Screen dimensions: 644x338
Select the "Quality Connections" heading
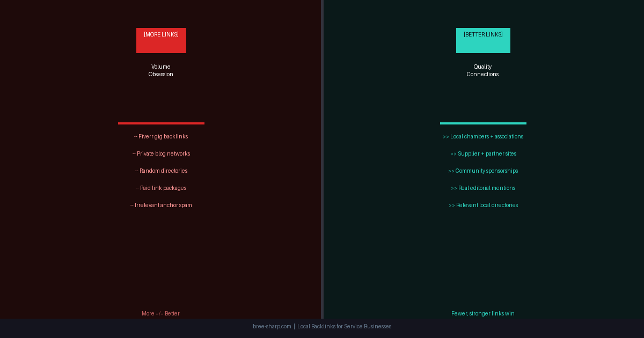click(x=482, y=70)
